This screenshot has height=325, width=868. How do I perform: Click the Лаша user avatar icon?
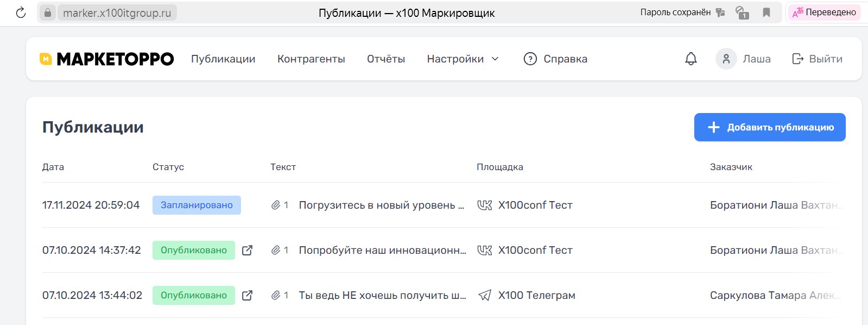coord(726,59)
